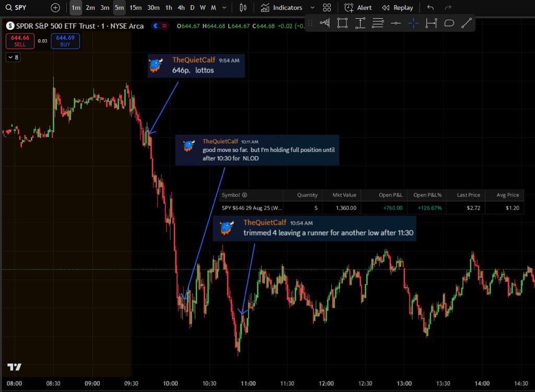The height and width of the screenshot is (392, 535).
Task: Select the volume profile drawing tool
Action: tap(325, 23)
